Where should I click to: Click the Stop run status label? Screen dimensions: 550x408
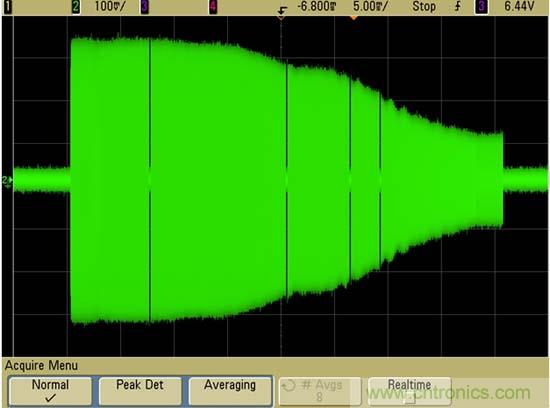(424, 6)
